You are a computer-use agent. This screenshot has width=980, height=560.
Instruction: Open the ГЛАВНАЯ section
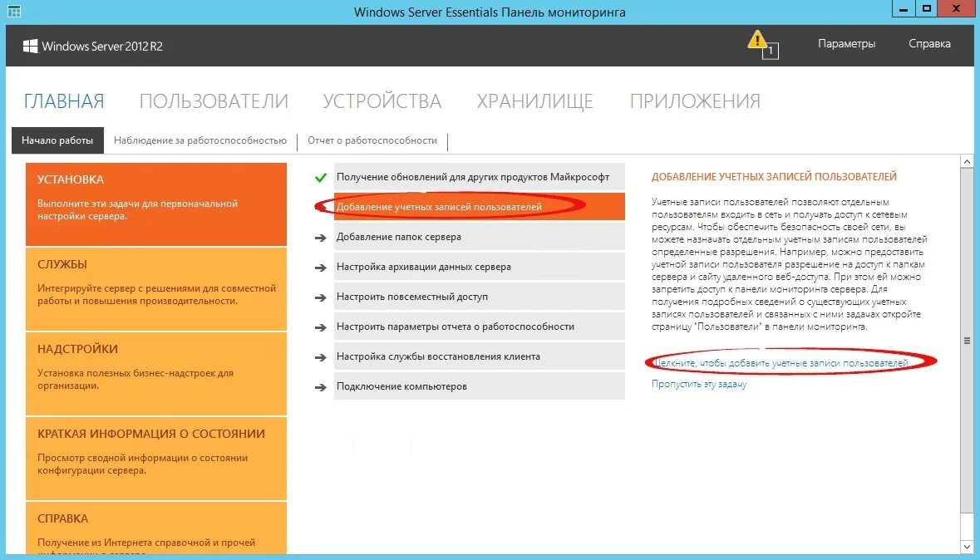64,101
